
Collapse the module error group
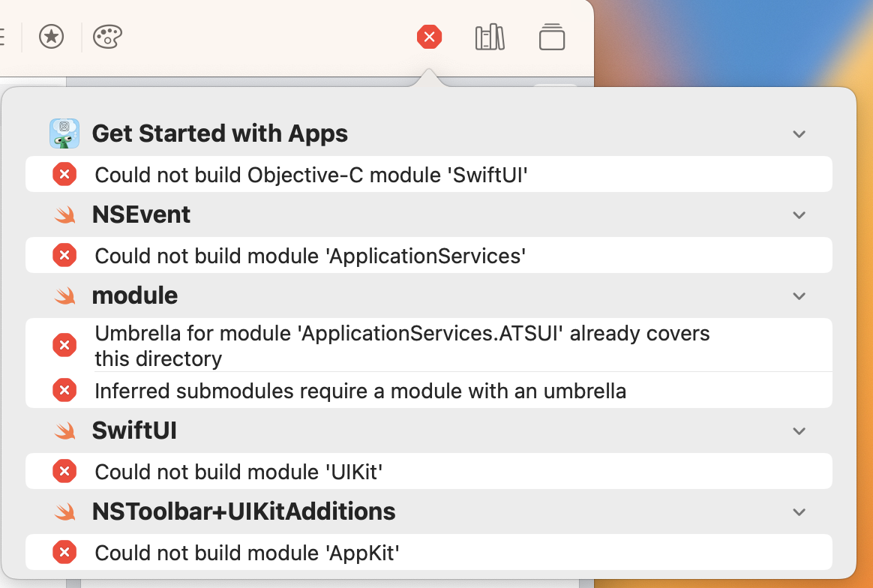tap(799, 296)
